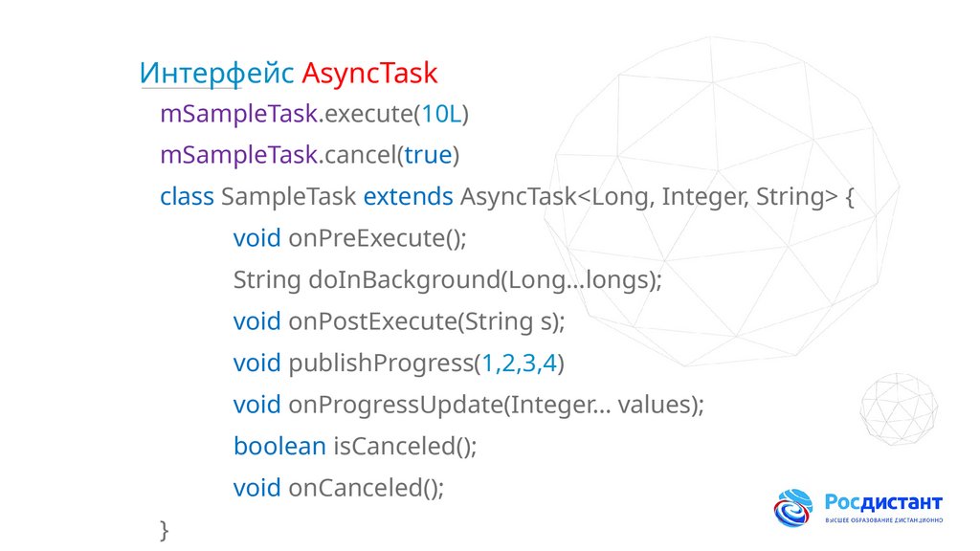Click the onProgressUpdate(Integer... values) line
The width and height of the screenshot is (980, 551).
pyautogui.click(x=468, y=405)
